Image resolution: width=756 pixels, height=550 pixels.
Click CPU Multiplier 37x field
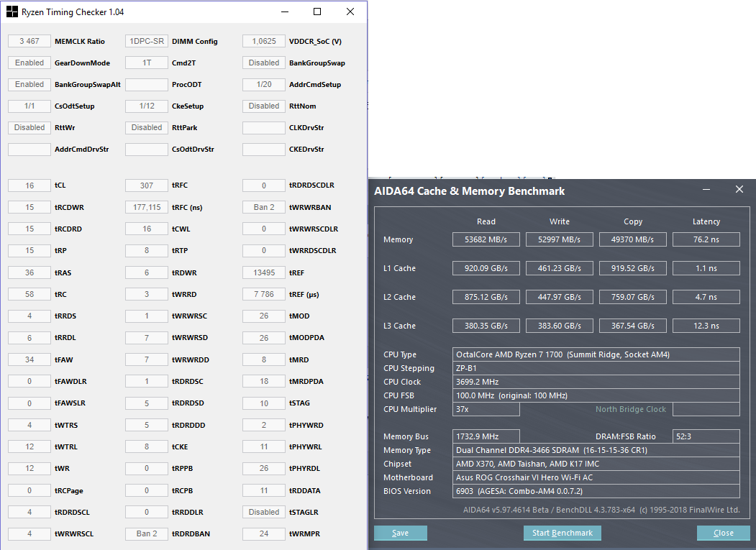tap(486, 409)
